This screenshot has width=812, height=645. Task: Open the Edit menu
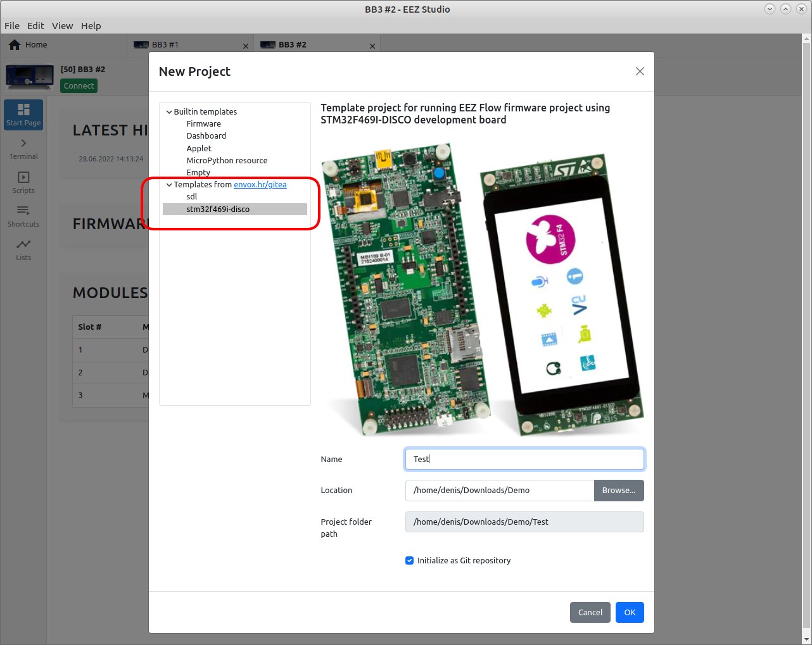pyautogui.click(x=35, y=26)
